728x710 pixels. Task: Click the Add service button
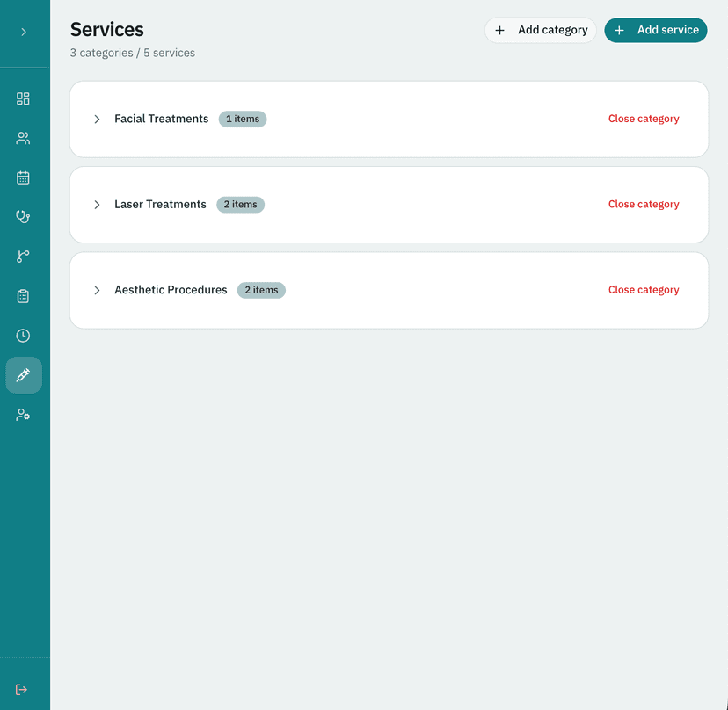pyautogui.click(x=656, y=30)
